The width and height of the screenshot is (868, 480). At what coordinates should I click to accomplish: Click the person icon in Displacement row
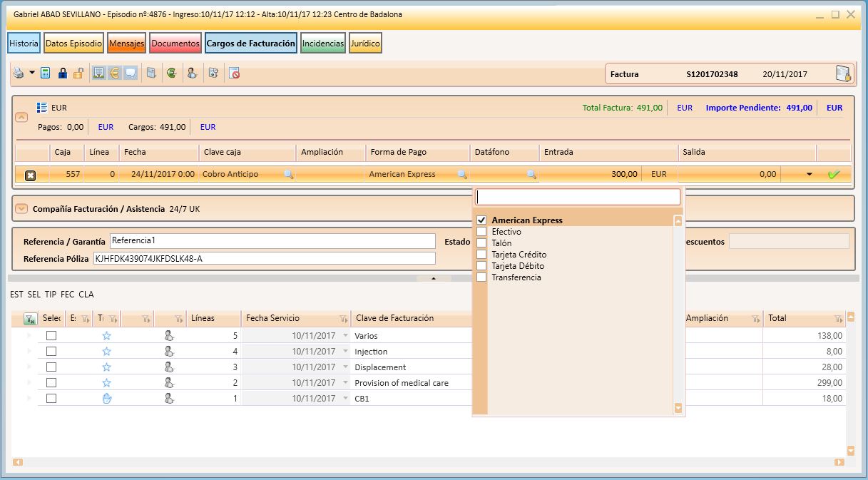coord(168,367)
